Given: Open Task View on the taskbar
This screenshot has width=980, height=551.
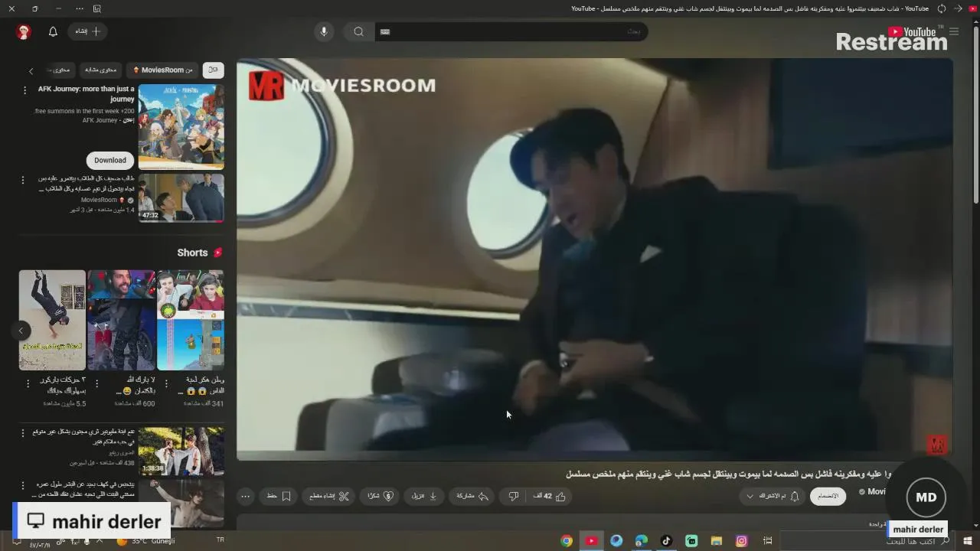Looking at the screenshot, I should coord(768,541).
